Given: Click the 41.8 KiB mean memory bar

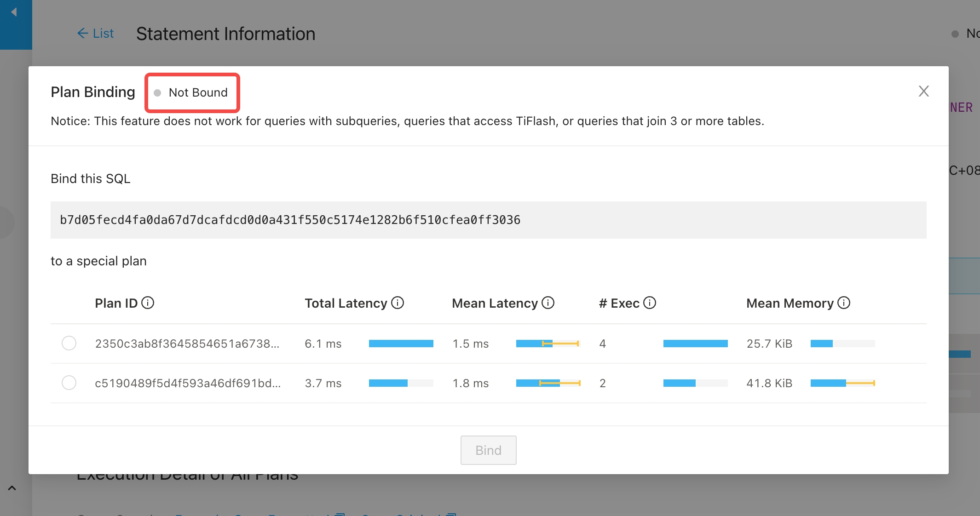Looking at the screenshot, I should coord(842,383).
